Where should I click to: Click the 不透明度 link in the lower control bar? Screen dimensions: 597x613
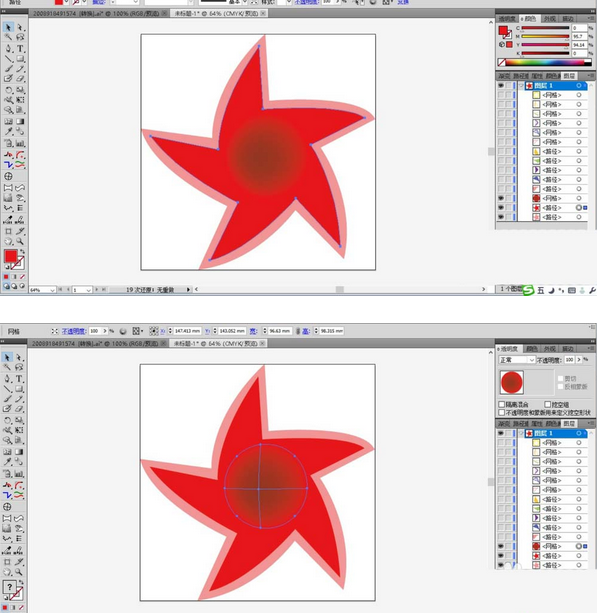pos(74,331)
